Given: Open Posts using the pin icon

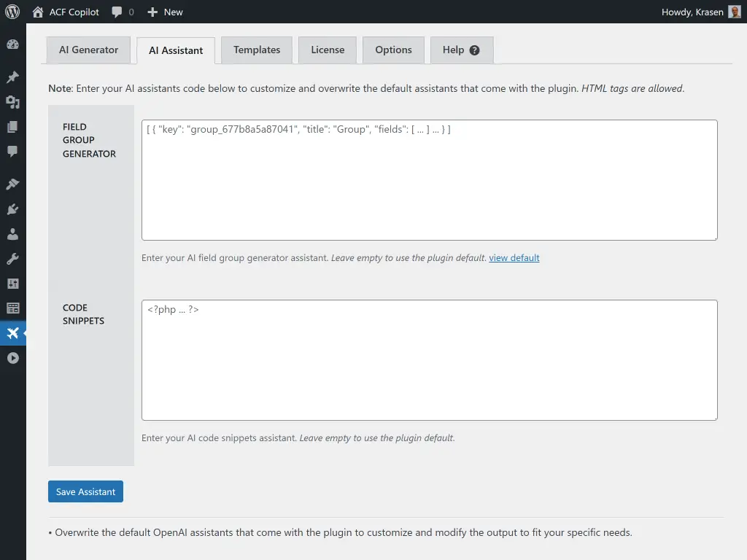Looking at the screenshot, I should [12, 77].
